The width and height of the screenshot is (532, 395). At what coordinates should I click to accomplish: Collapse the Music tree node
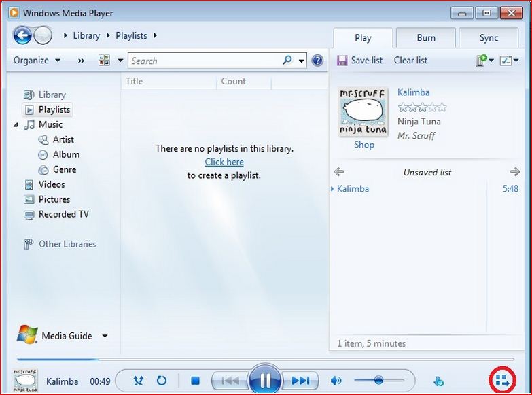pos(16,125)
